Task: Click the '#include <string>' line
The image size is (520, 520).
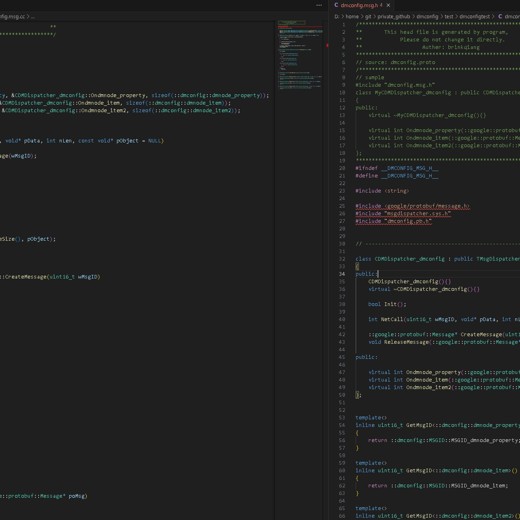Action: coord(382,191)
